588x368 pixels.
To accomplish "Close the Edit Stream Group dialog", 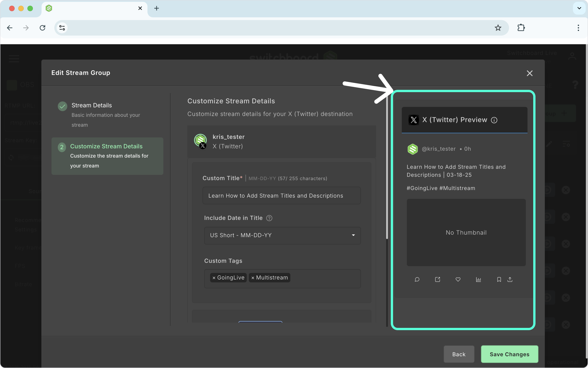I will pos(530,73).
